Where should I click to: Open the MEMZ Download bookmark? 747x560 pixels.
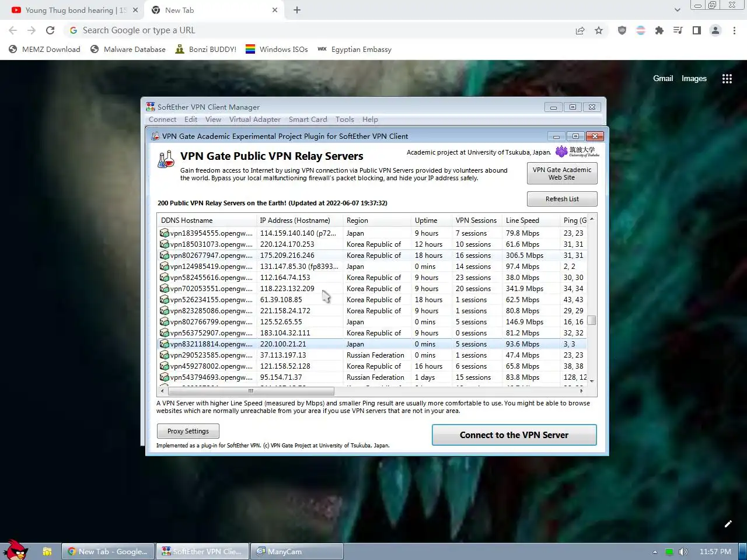(x=44, y=50)
